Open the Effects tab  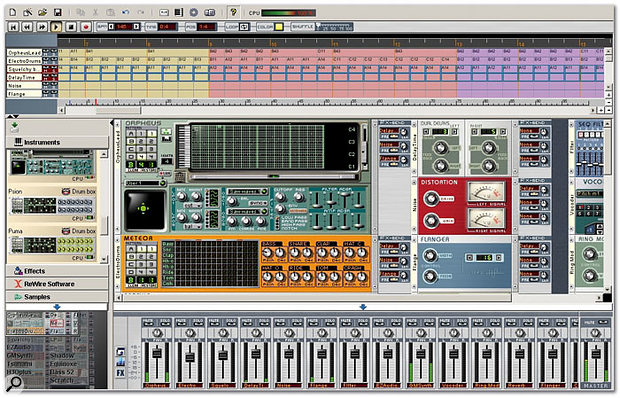point(57,271)
